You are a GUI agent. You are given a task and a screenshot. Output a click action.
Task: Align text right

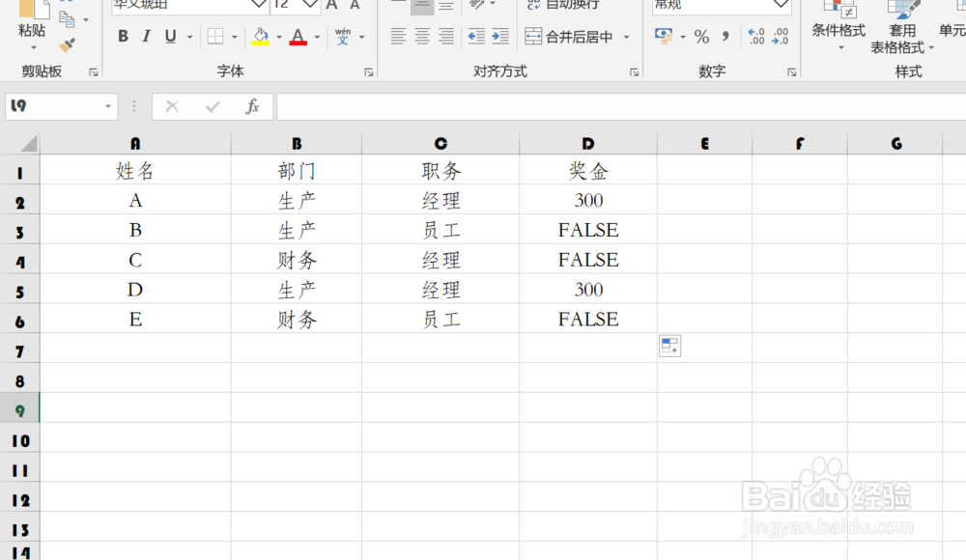click(x=446, y=37)
